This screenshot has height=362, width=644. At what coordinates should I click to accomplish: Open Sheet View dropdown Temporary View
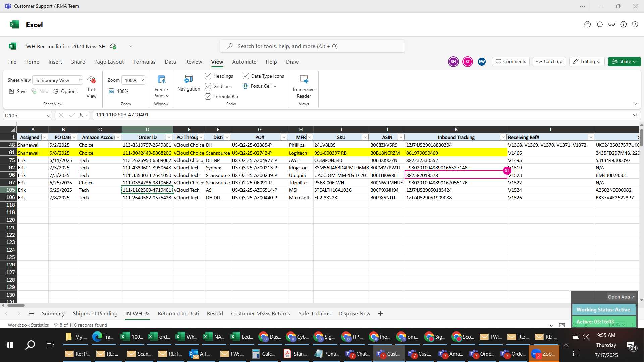coord(58,80)
